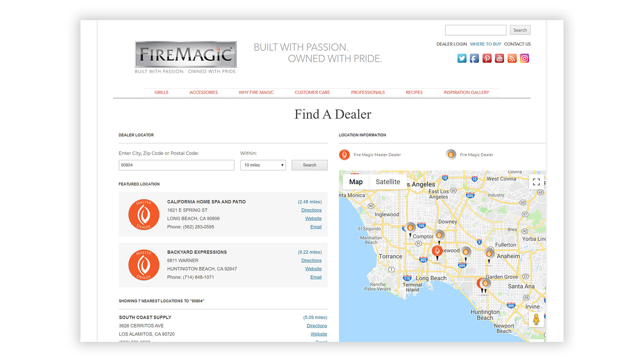Viewport: 644px width, 362px height.
Task: Open the Inspiration Gallery menu
Action: (466, 92)
